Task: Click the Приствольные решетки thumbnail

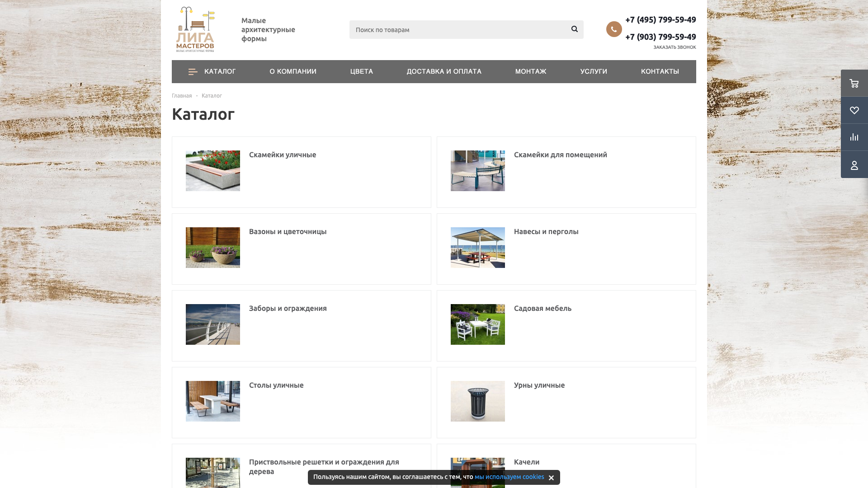Action: [x=213, y=473]
